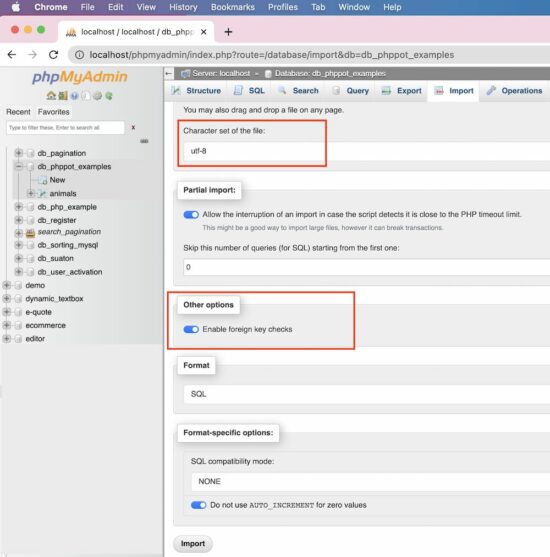Toggle Do not use AUTO_INCREMENT switch

tap(199, 505)
